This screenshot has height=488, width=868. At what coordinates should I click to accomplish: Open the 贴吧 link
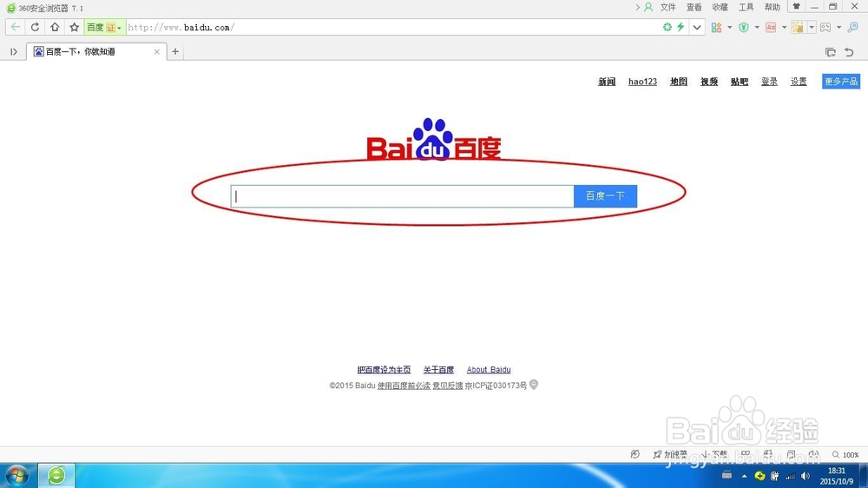[740, 82]
